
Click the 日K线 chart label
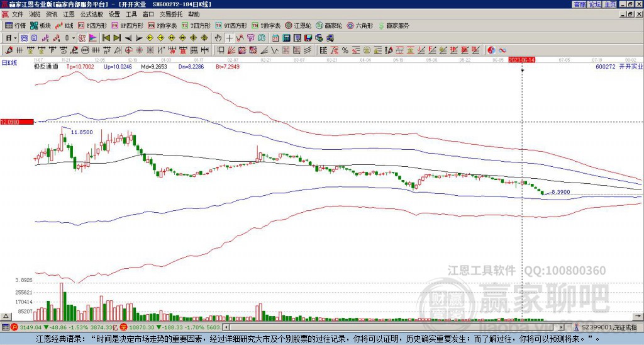click(x=9, y=63)
